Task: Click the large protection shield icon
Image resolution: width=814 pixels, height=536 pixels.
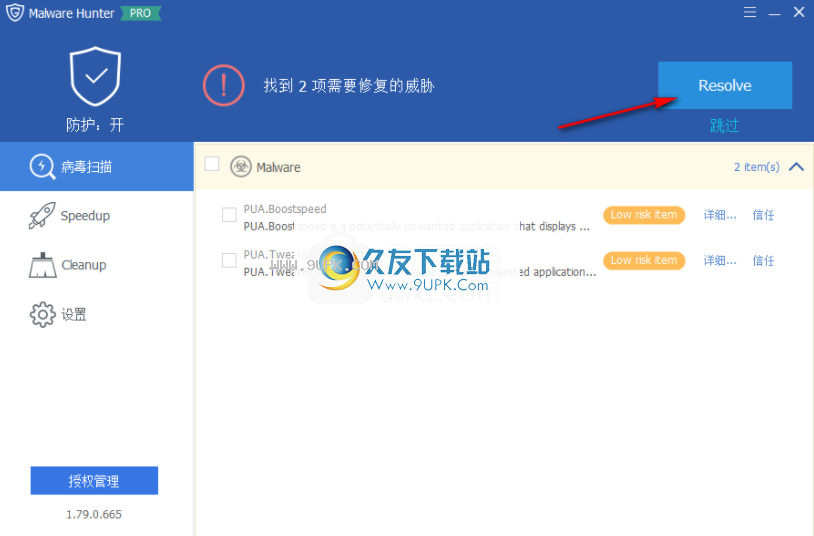Action: (x=96, y=76)
